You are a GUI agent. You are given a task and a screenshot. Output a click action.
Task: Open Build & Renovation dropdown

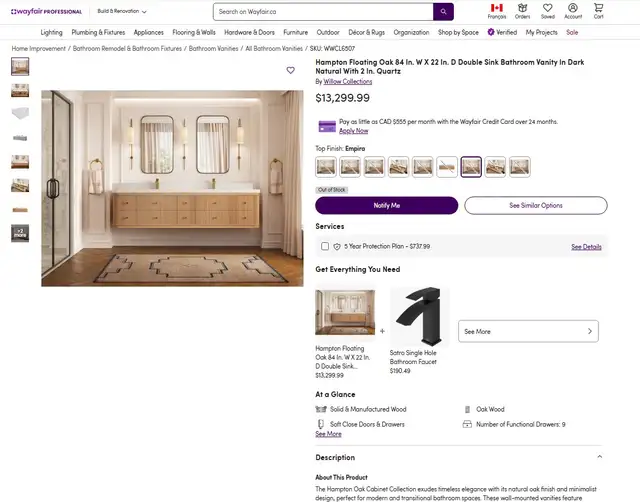(121, 12)
